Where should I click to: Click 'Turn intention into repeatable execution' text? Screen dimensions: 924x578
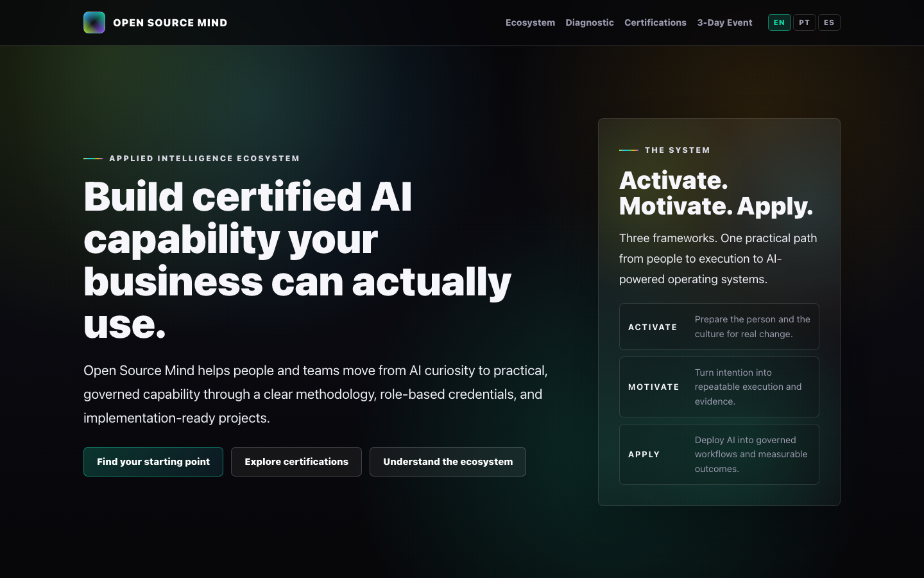click(748, 387)
